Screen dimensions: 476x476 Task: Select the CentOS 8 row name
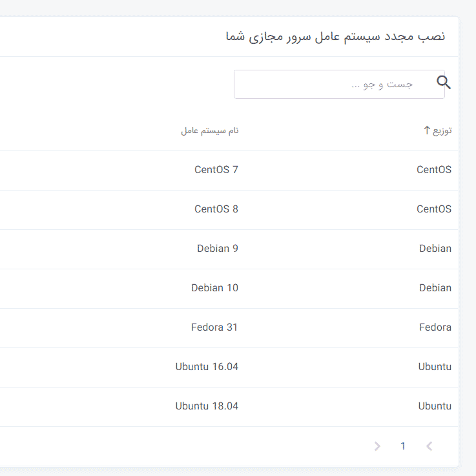pyautogui.click(x=216, y=209)
